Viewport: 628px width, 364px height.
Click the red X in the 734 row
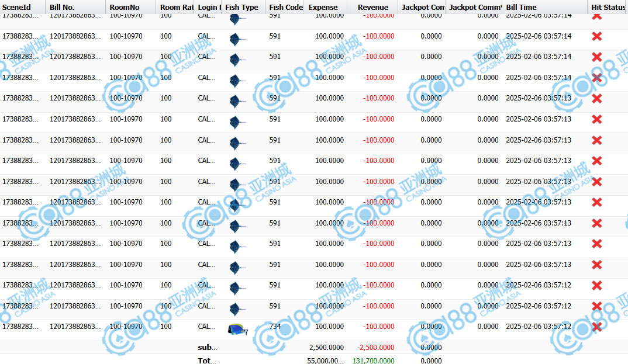[x=597, y=327]
